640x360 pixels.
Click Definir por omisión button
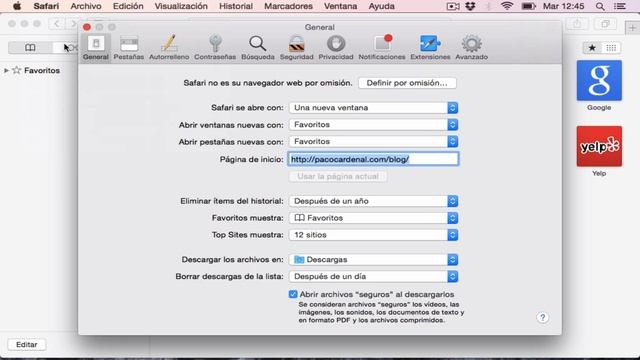click(x=407, y=83)
